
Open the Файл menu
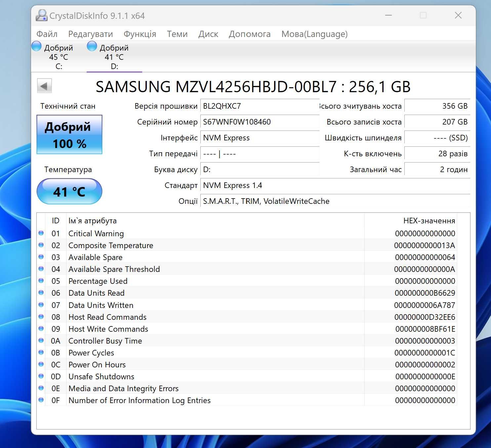pyautogui.click(x=47, y=34)
